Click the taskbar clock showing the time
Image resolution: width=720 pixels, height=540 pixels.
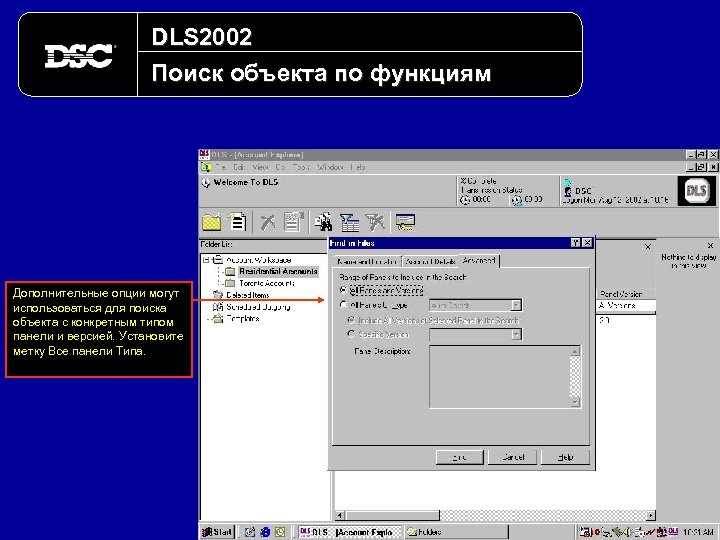click(x=698, y=532)
